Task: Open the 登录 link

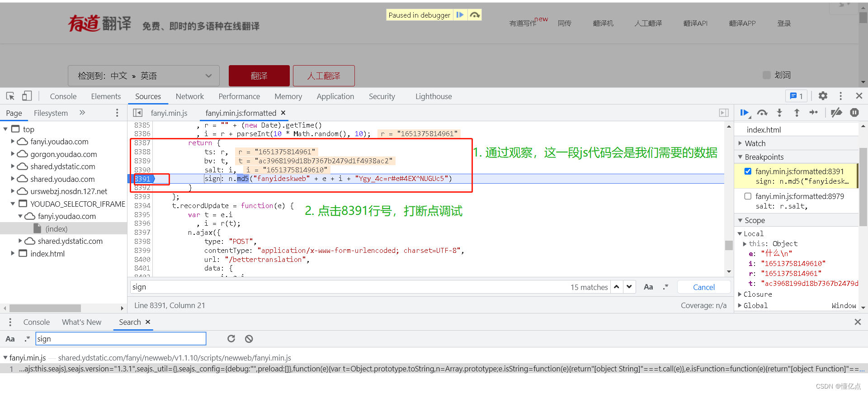Action: [784, 23]
